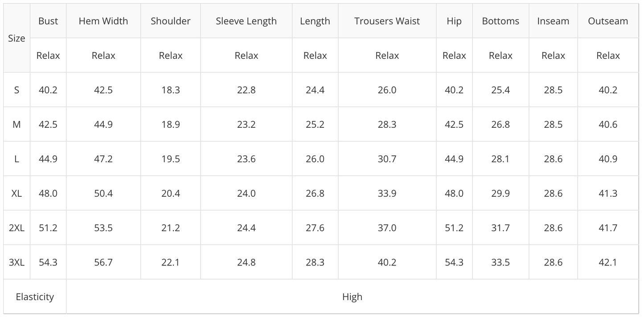Click the High elasticity value cell

352,297
